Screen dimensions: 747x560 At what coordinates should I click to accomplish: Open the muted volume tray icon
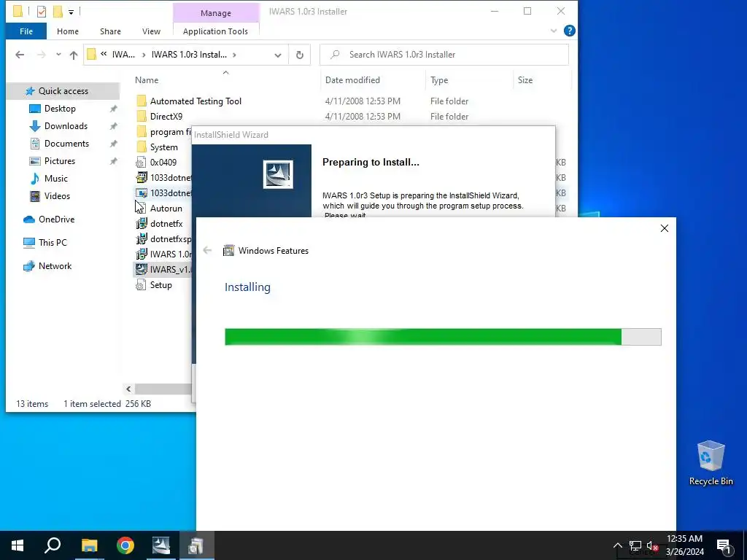tap(652, 545)
